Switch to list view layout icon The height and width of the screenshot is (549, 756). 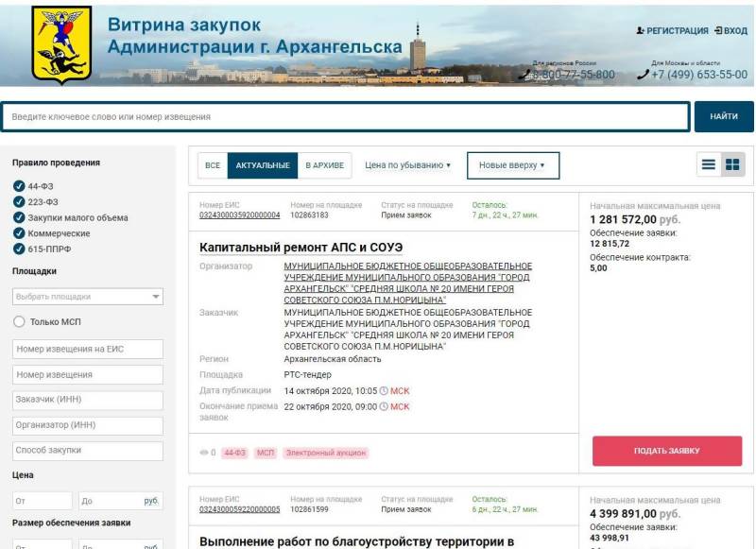tap(708, 164)
